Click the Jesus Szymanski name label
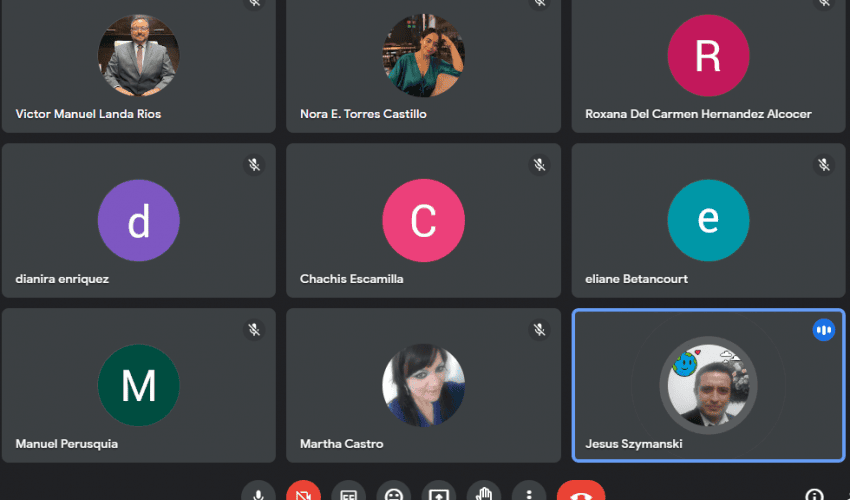 tap(634, 443)
